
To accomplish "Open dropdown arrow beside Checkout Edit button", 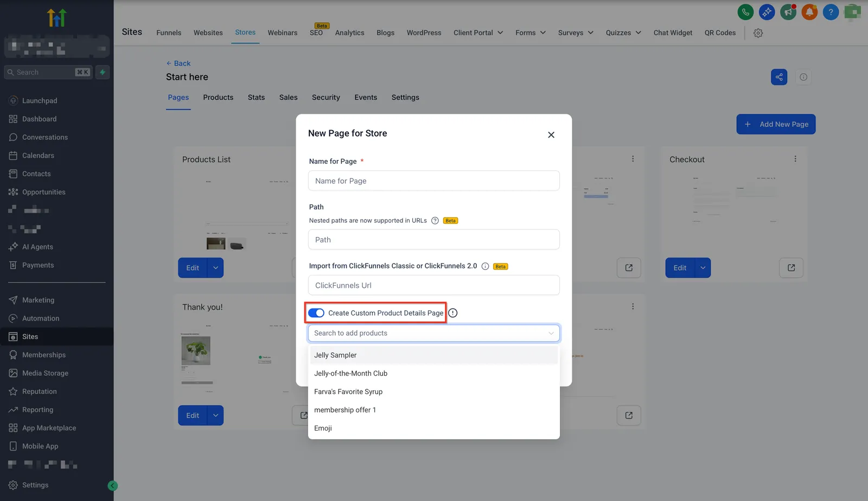I will 703,268.
